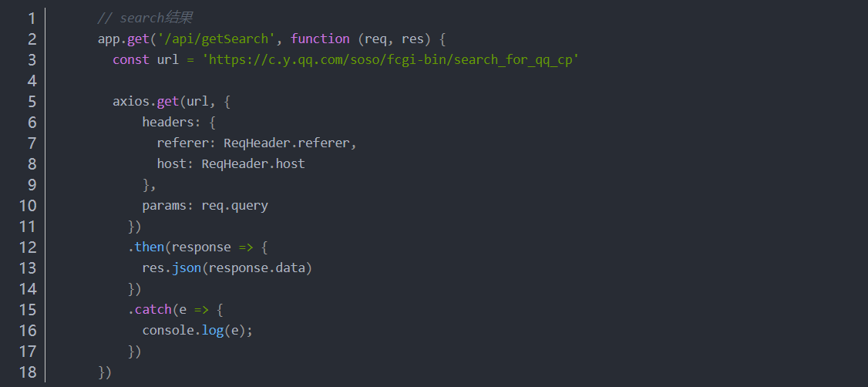Click the function keyword on line 2
Image resolution: width=868 pixels, height=387 pixels.
click(x=320, y=39)
